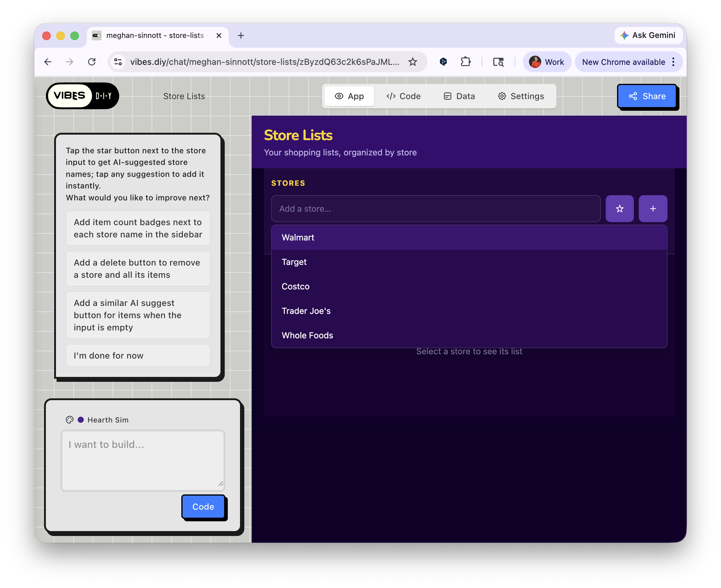Click the yellow Store Lists heading
The image size is (721, 588).
pyautogui.click(x=298, y=135)
